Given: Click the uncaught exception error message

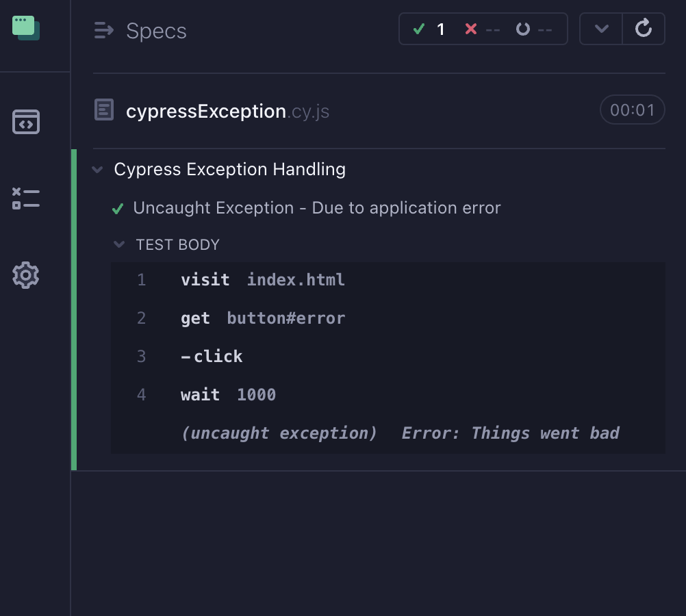Looking at the screenshot, I should pos(400,433).
